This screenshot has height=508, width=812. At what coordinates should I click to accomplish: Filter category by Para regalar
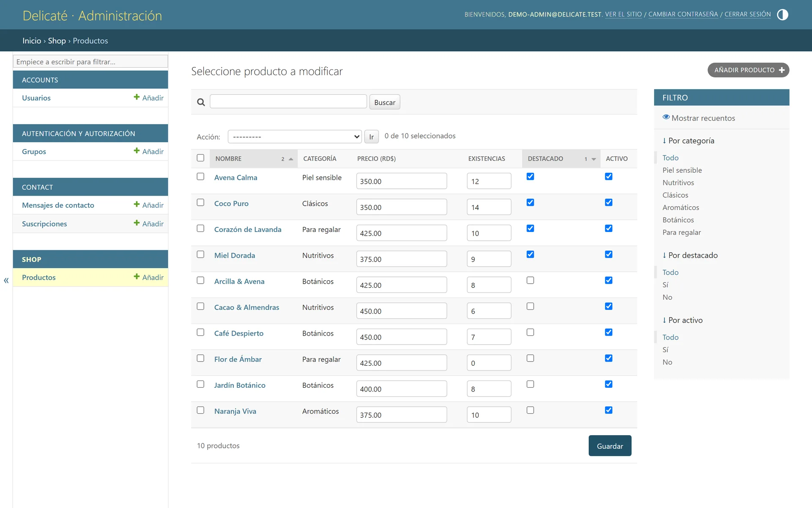click(x=681, y=232)
